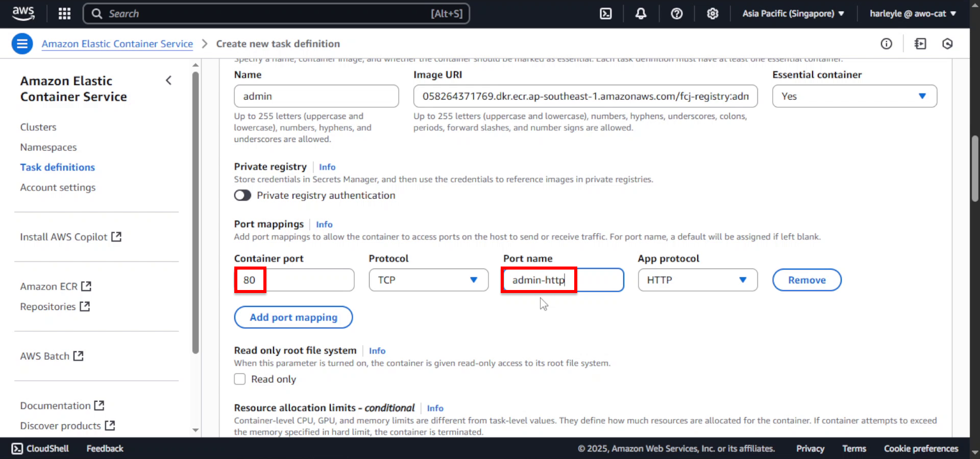This screenshot has width=980, height=459.
Task: Click the Documentation external link icon
Action: pos(99,405)
